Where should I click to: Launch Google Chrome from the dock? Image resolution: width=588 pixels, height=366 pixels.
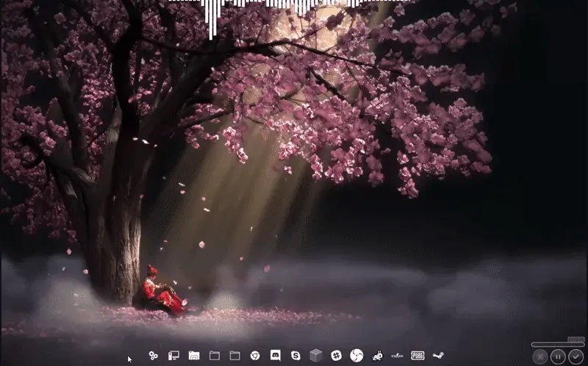coord(255,356)
